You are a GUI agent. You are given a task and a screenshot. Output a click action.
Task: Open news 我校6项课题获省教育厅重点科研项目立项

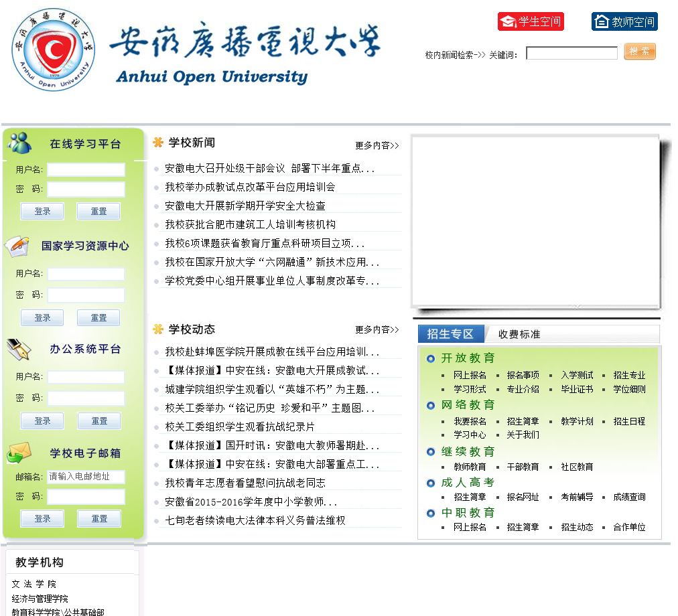click(x=265, y=243)
